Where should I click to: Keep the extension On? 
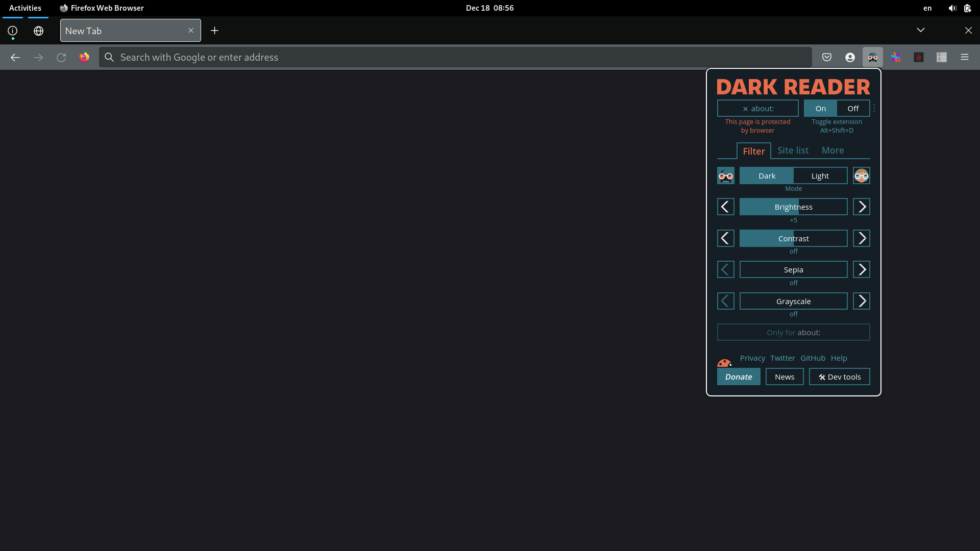[x=820, y=108]
